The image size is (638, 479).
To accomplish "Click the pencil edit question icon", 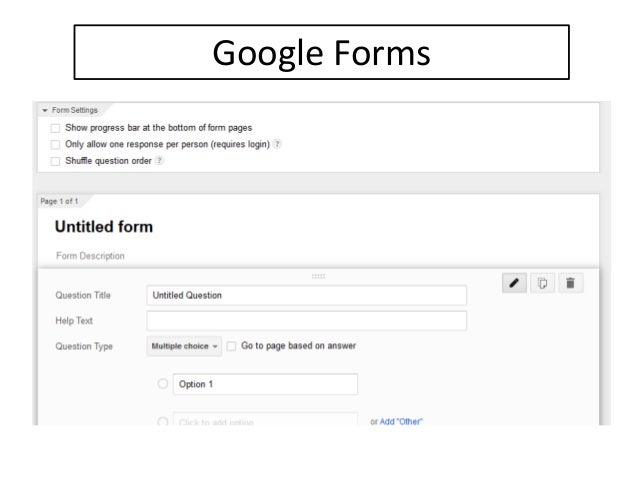I will pos(514,283).
